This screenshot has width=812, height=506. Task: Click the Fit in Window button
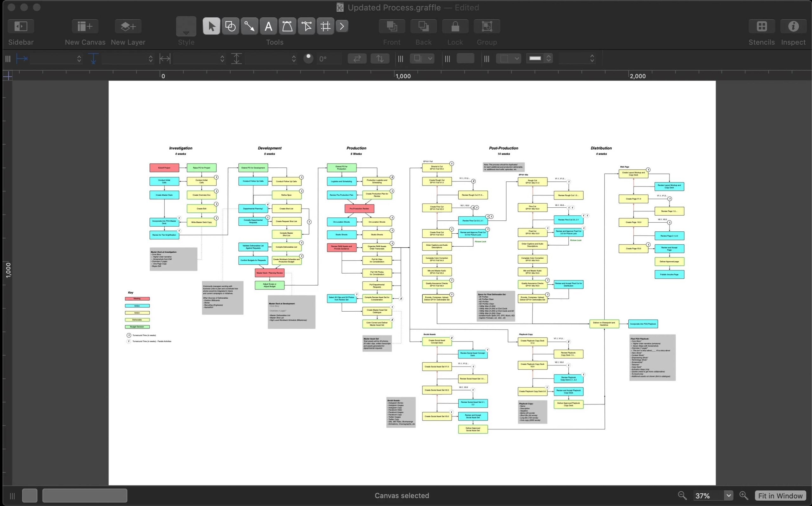pos(780,495)
